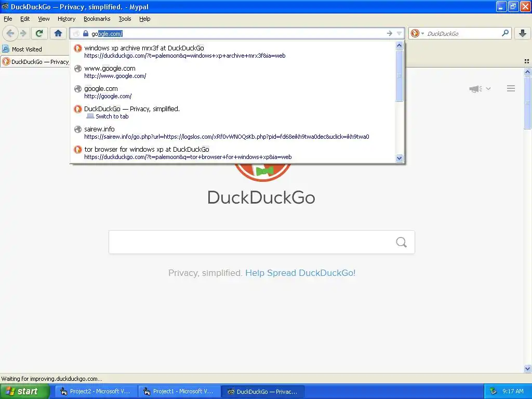Open the Help Spread DuckDuckGo! link
The image size is (532, 399).
click(300, 273)
